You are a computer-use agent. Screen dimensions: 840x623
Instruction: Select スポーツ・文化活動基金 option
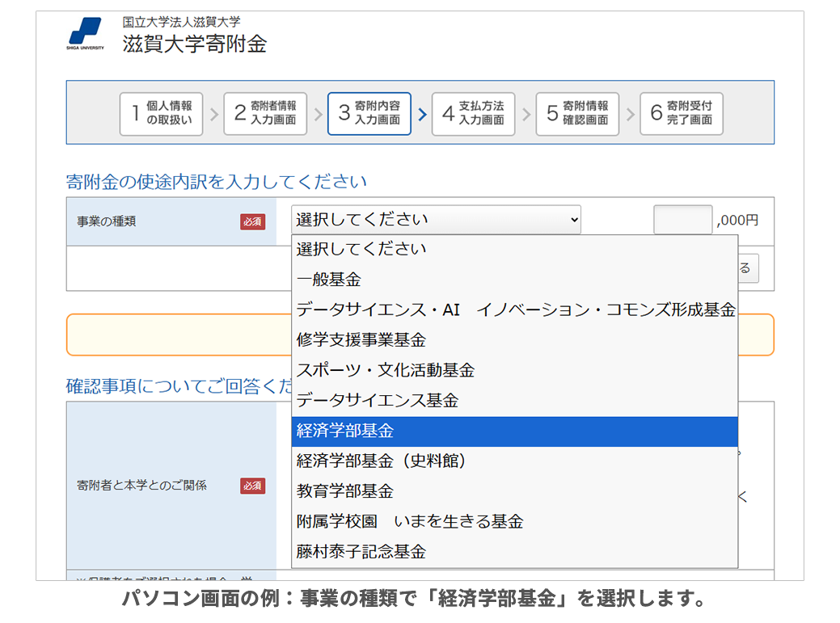(x=514, y=370)
